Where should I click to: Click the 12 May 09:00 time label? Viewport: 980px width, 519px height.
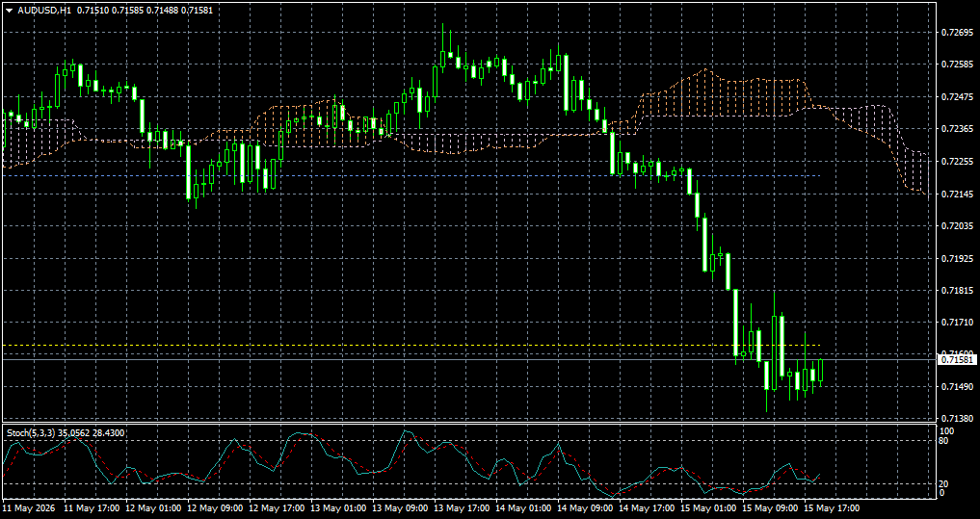pos(214,508)
